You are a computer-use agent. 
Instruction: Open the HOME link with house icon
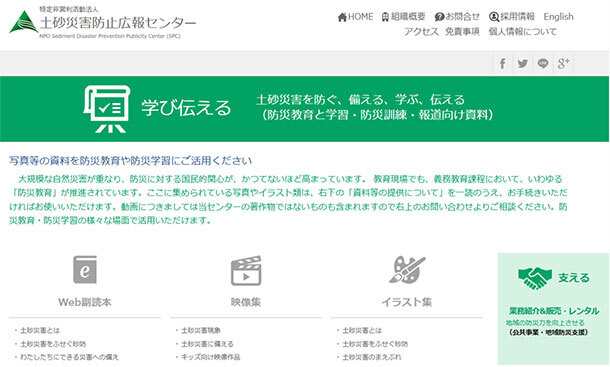[x=355, y=17]
